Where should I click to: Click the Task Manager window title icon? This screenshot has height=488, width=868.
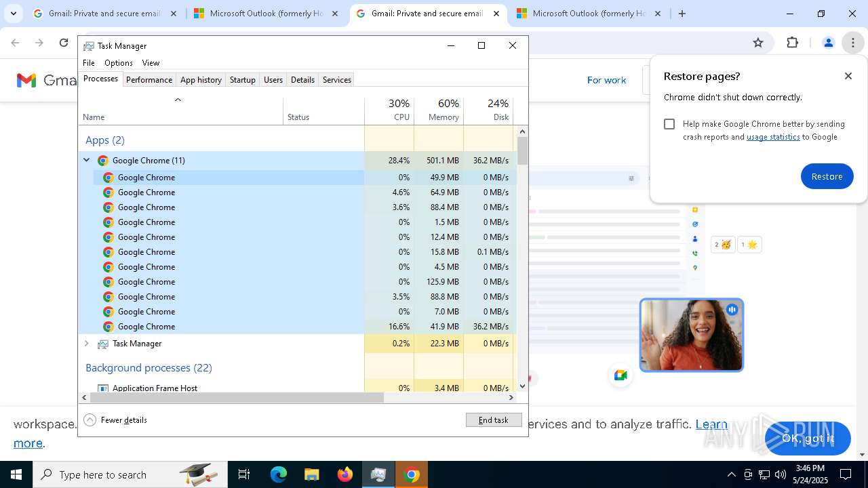tap(89, 46)
